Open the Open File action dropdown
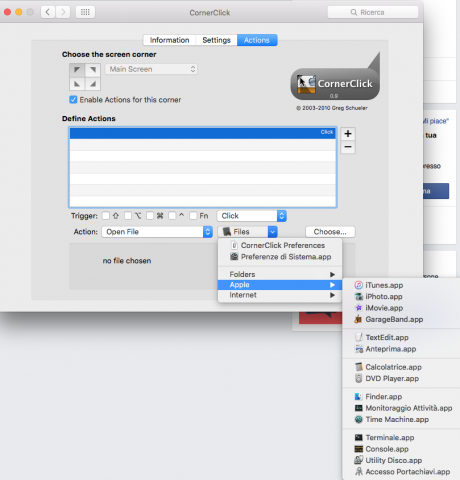Image resolution: width=460 pixels, height=480 pixels. pos(157,232)
